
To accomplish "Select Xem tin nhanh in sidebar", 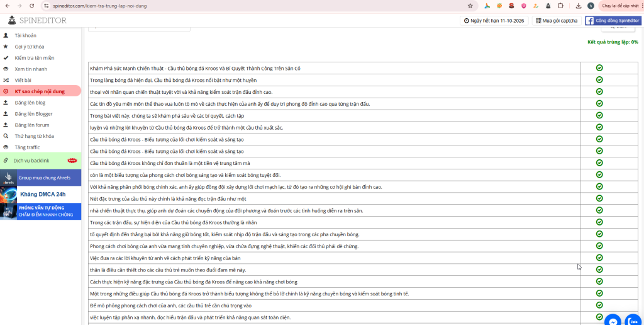I will point(31,69).
